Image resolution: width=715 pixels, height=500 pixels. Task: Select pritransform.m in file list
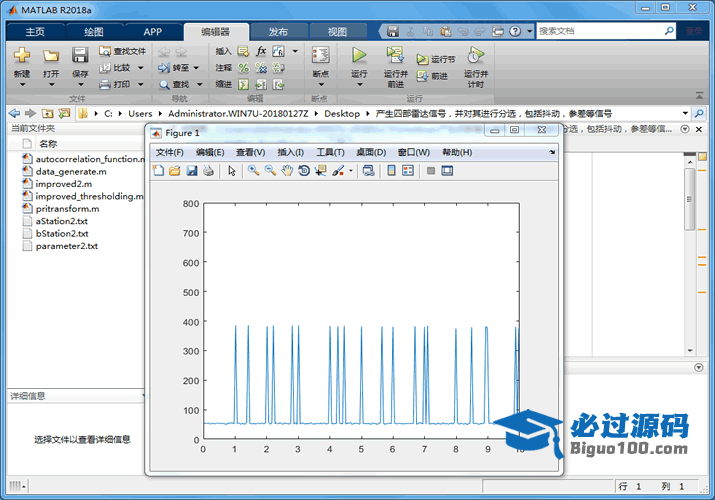point(67,209)
